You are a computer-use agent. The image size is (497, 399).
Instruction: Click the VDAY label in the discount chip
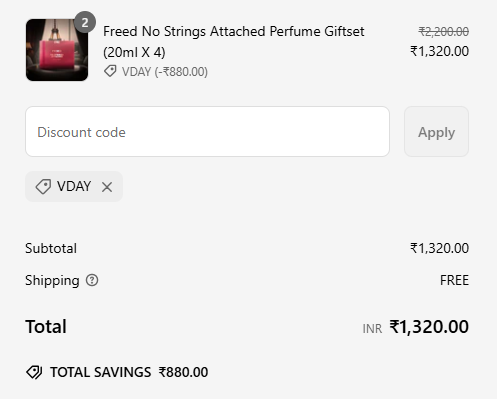pos(74,186)
